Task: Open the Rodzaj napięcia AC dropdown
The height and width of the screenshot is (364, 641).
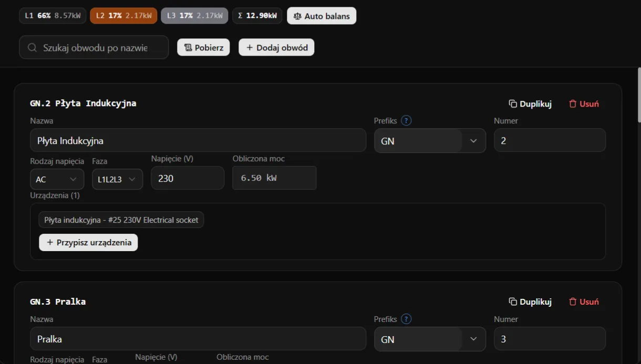Action: click(57, 179)
